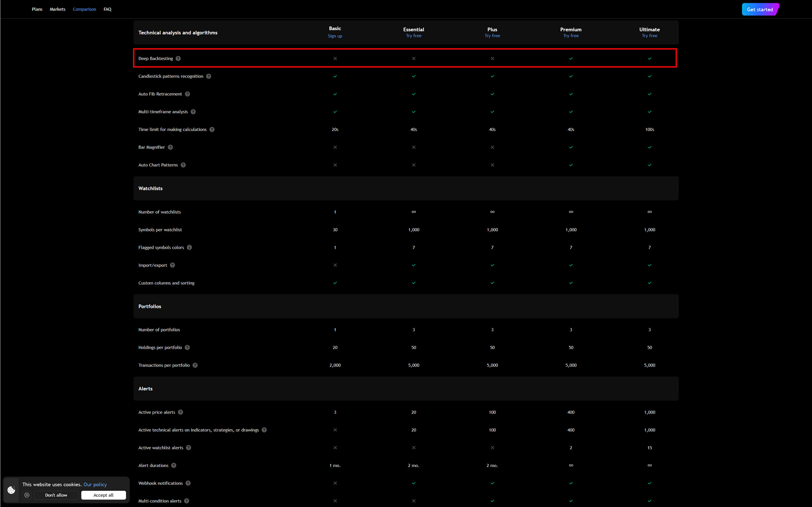The height and width of the screenshot is (507, 812).
Task: Open the Our policy cookie link
Action: click(x=95, y=484)
